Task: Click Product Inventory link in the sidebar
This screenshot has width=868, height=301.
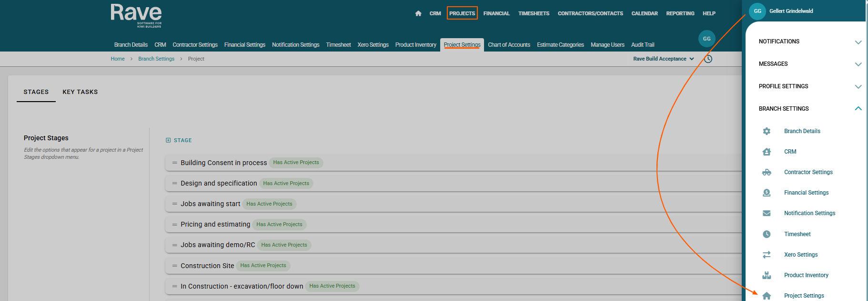Action: point(806,275)
